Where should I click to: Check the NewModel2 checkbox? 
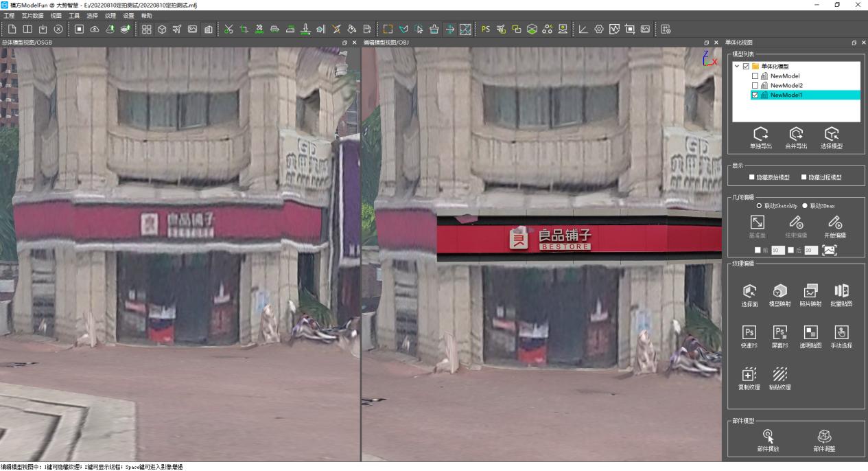(755, 86)
